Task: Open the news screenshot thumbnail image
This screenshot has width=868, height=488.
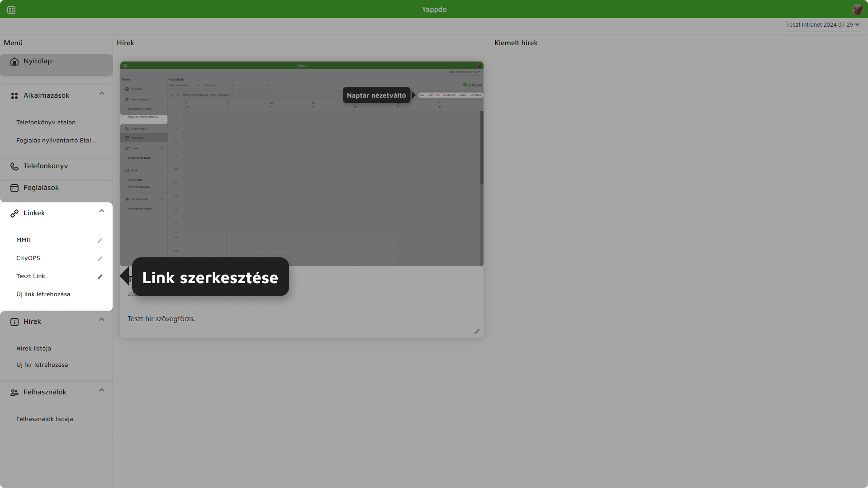Action: click(302, 164)
